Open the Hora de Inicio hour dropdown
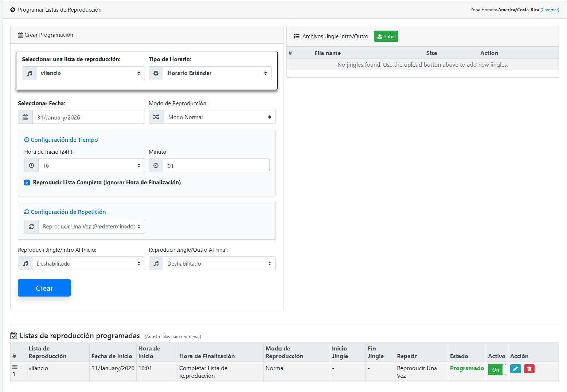567x392 pixels. [91, 166]
